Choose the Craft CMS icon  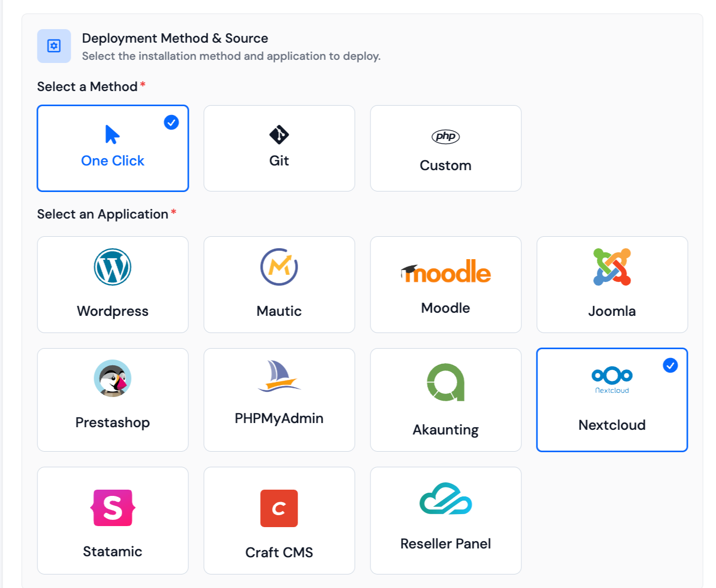pyautogui.click(x=279, y=508)
